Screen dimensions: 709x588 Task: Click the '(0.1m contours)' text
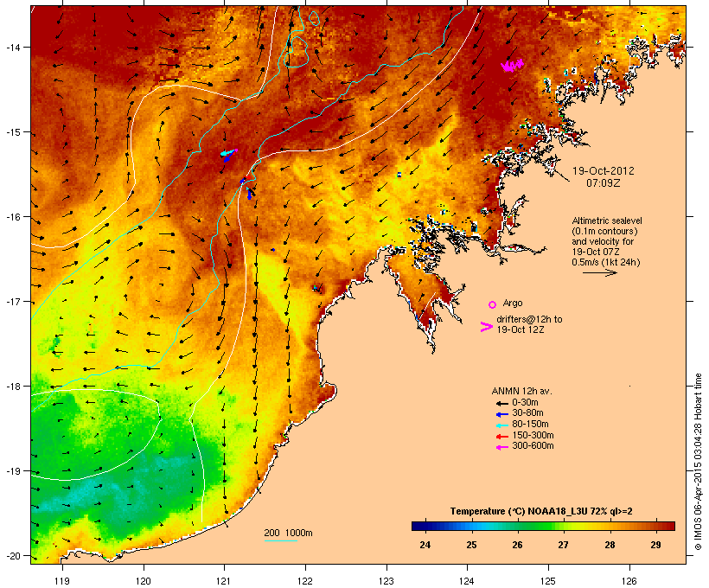(x=604, y=231)
